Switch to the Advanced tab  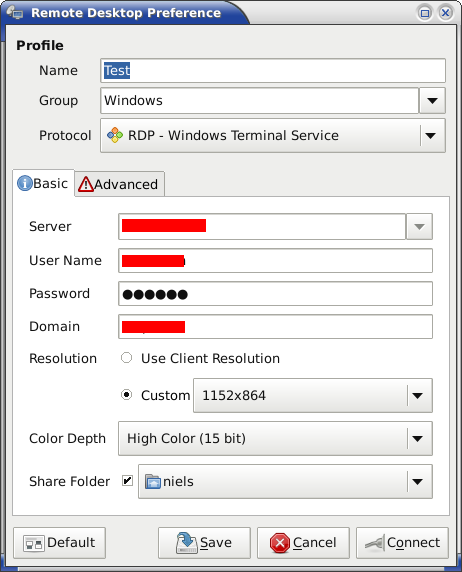[119, 184]
